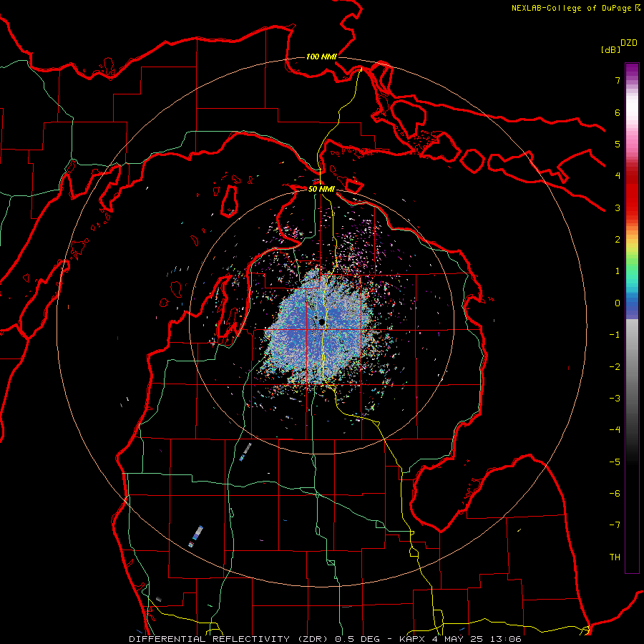Click the '1' value on color scale
The image size is (644, 644).
[618, 271]
